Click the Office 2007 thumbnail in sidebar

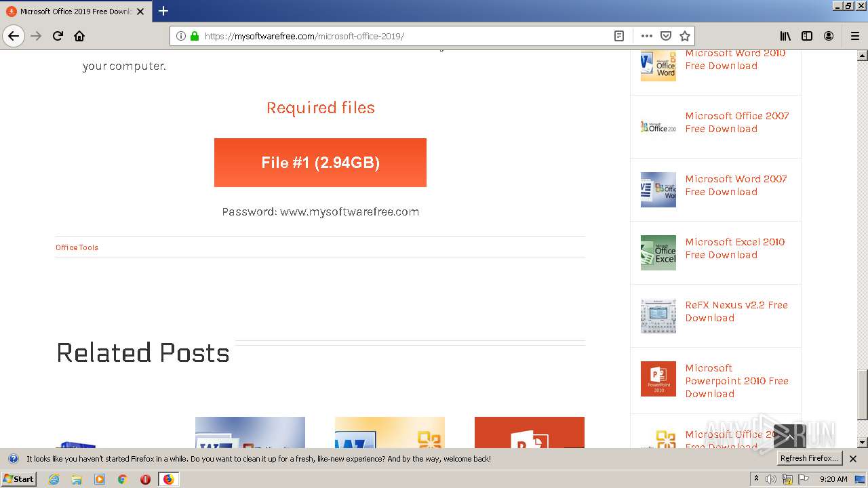[x=658, y=127]
